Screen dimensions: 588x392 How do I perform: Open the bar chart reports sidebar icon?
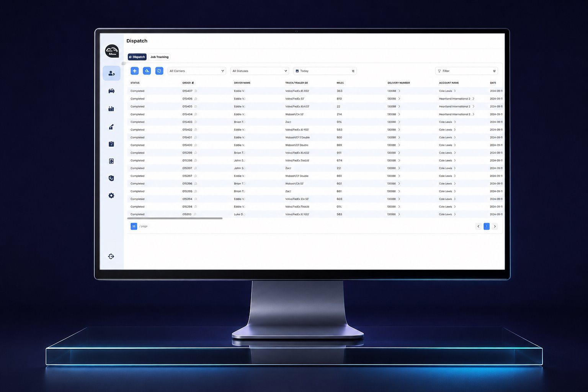(111, 109)
